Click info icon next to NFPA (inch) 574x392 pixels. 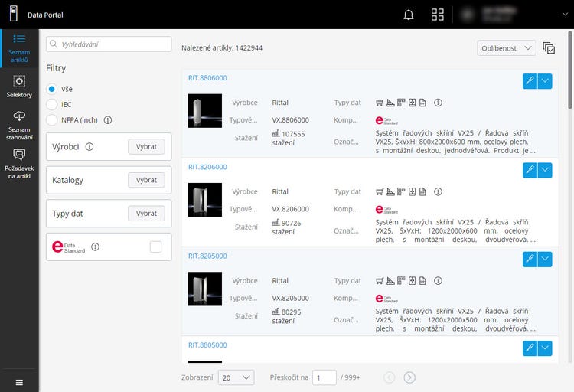(108, 120)
